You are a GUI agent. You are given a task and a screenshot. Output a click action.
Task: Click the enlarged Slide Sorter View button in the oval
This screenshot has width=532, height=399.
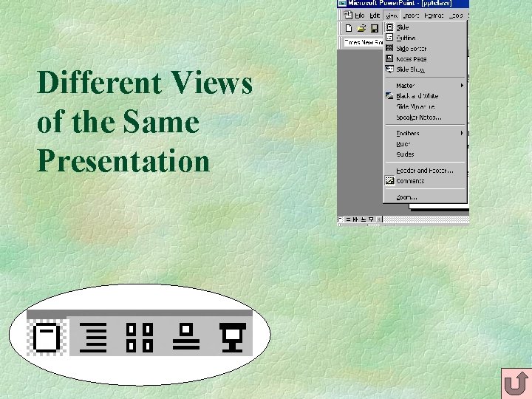pyautogui.click(x=140, y=338)
